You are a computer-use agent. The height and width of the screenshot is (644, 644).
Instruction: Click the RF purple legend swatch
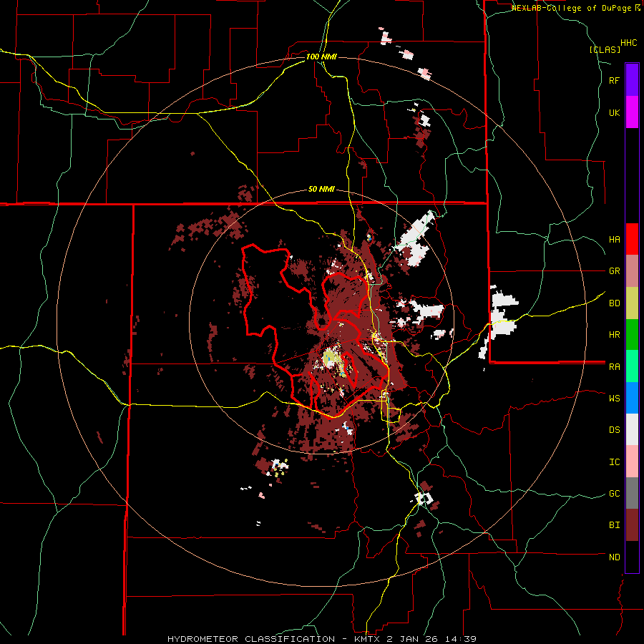pos(632,80)
